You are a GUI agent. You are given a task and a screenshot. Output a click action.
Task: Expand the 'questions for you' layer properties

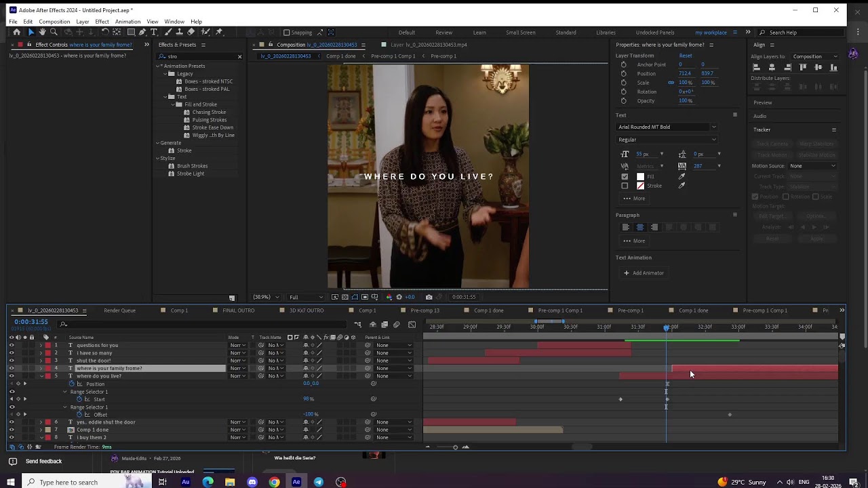tap(41, 345)
